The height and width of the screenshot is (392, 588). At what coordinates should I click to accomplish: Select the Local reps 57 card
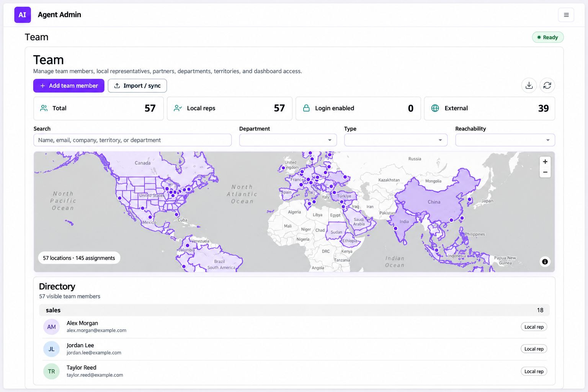[230, 108]
